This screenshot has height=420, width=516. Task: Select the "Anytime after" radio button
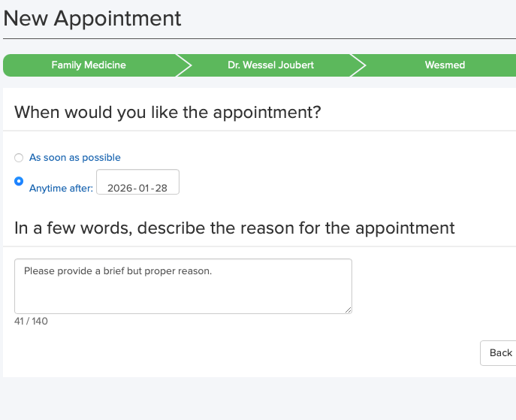[19, 181]
